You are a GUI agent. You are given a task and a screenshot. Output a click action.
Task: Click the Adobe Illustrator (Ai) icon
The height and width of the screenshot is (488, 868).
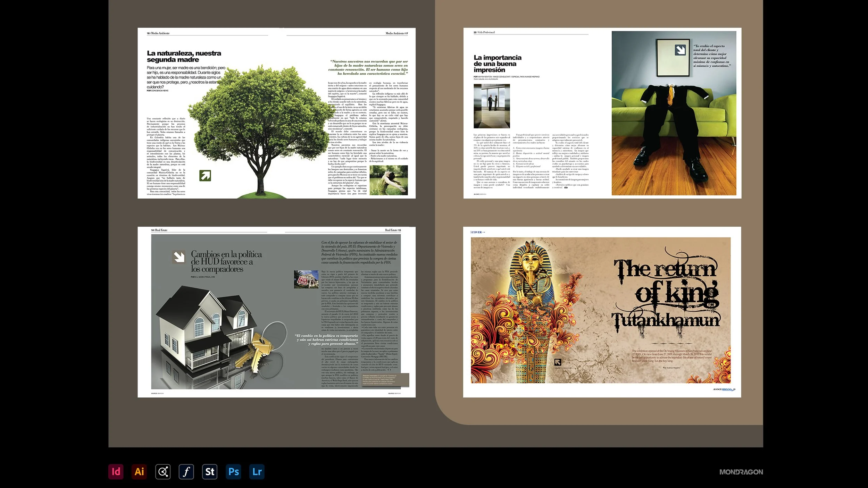tap(139, 472)
